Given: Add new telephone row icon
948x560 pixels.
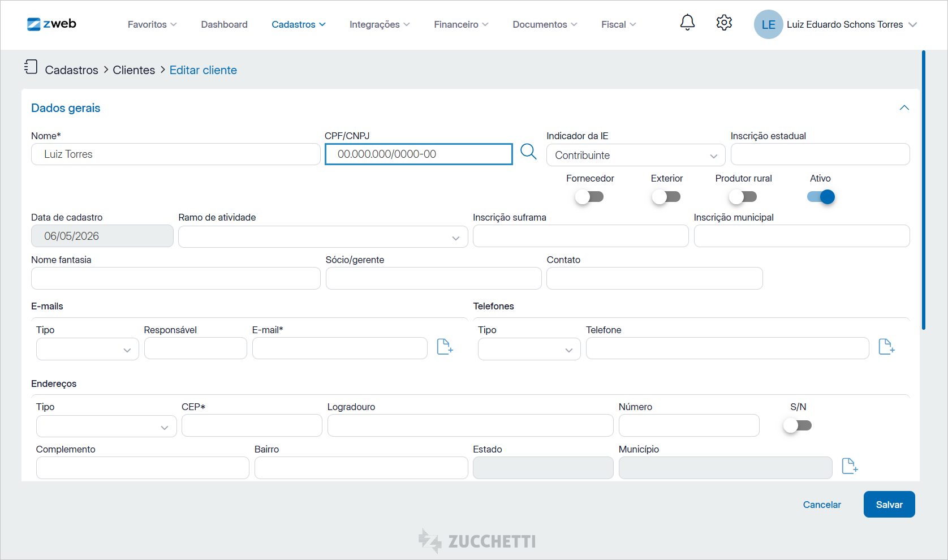Looking at the screenshot, I should (x=886, y=347).
